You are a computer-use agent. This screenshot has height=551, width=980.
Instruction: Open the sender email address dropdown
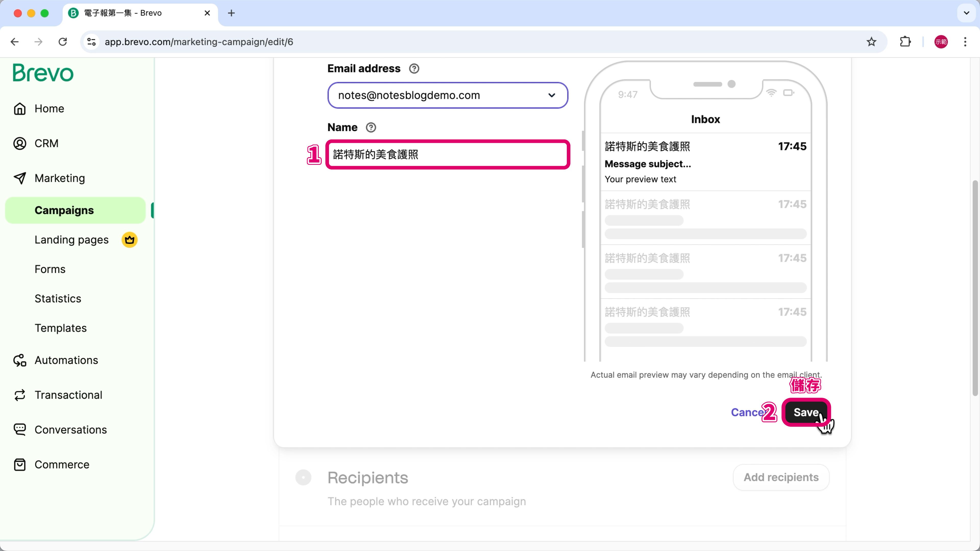coord(447,95)
